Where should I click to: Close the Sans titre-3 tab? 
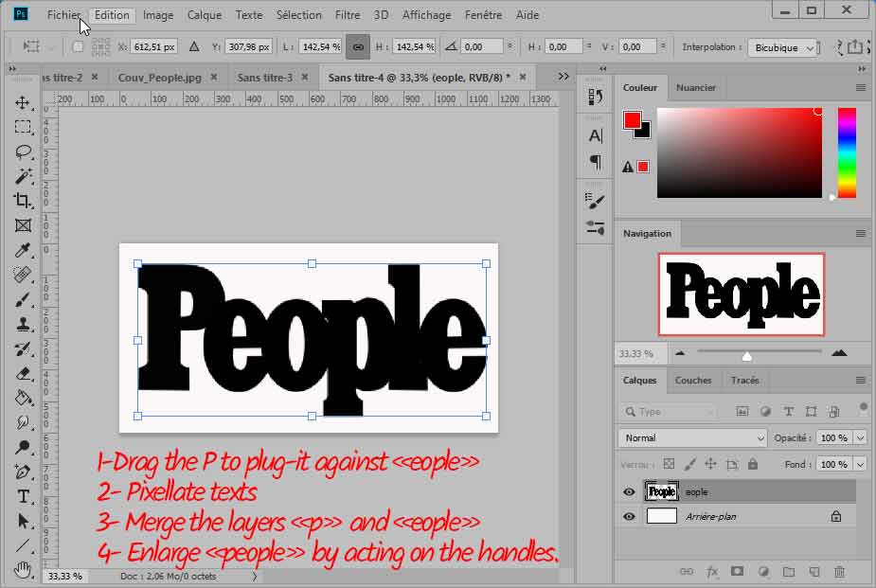pos(305,77)
